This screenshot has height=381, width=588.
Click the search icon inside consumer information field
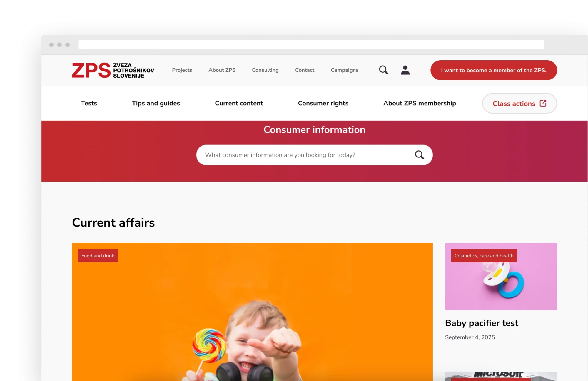420,155
